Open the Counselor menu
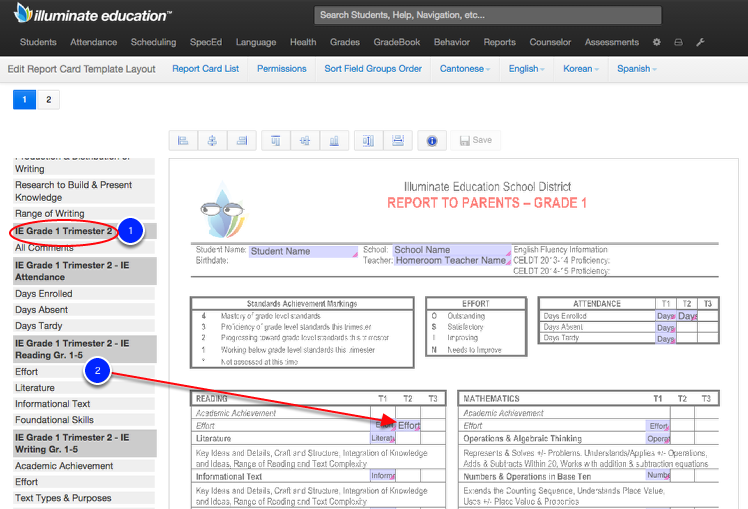 (x=550, y=42)
